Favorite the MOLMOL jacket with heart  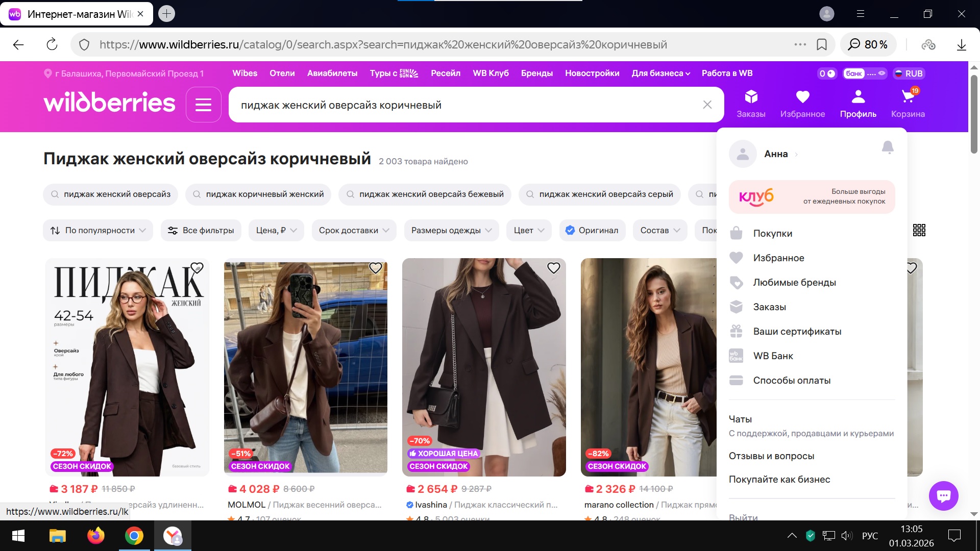375,268
